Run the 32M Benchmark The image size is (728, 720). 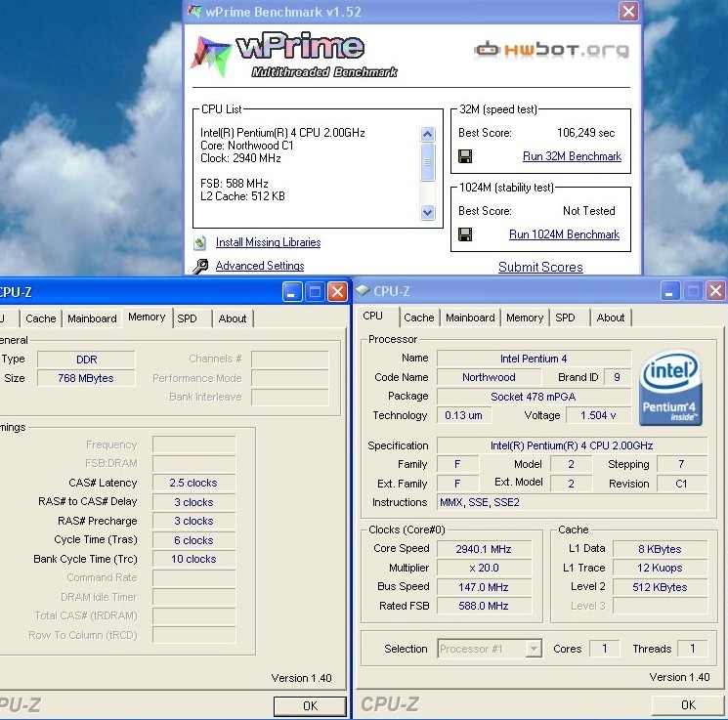point(572,156)
